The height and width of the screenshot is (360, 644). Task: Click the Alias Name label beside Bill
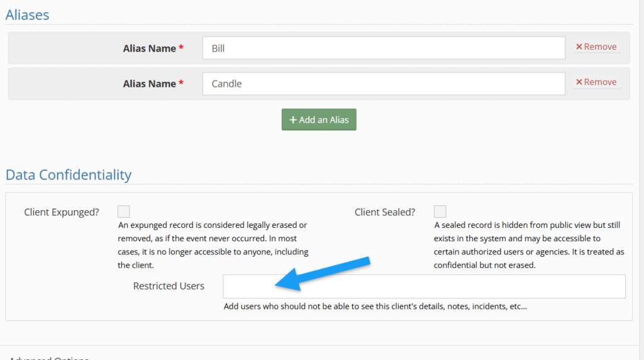point(149,48)
